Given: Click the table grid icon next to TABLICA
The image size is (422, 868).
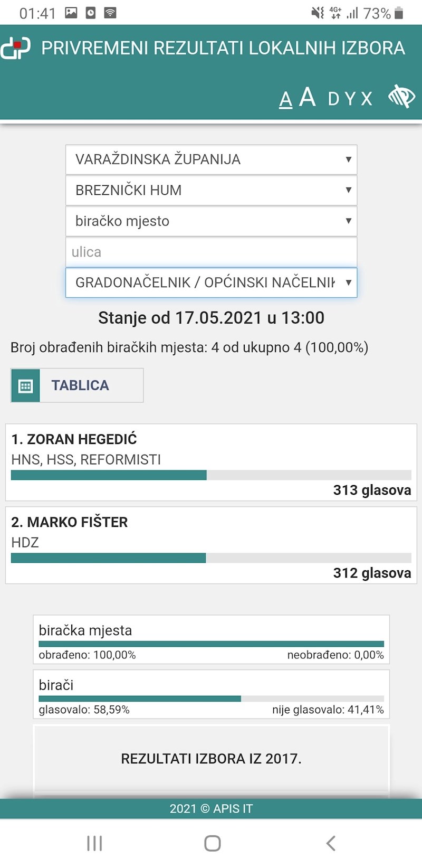Looking at the screenshot, I should (25, 386).
